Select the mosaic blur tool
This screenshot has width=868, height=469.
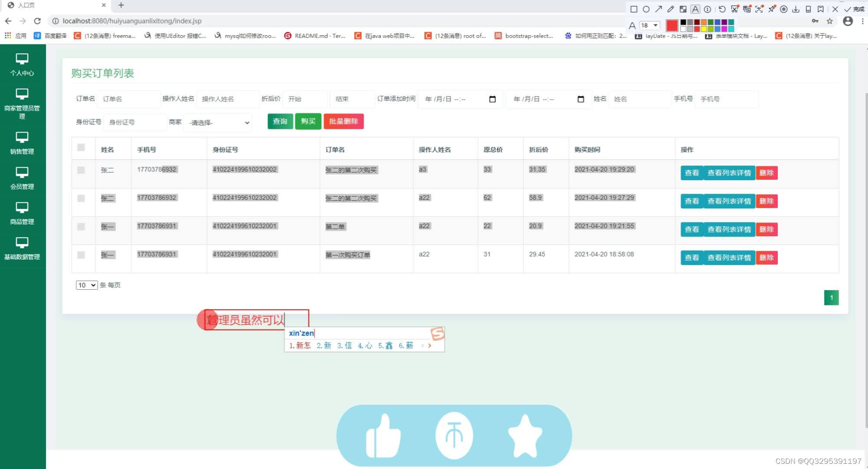coord(683,9)
